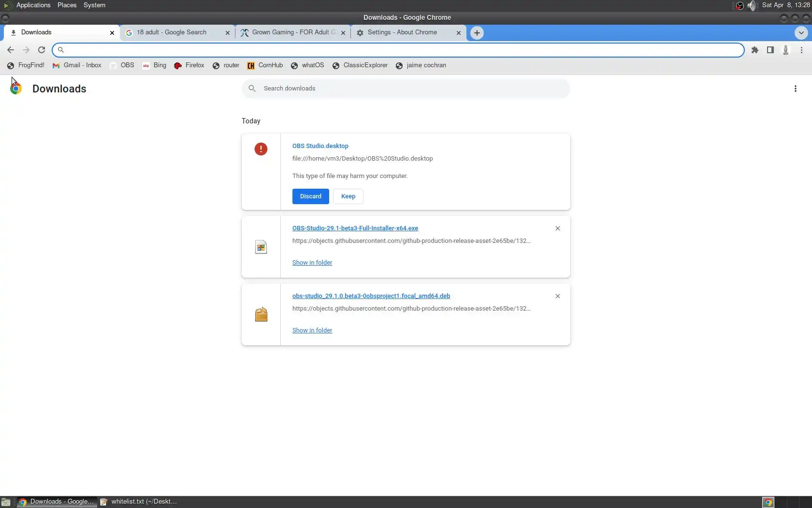
Task: Click the volume speaker tray icon
Action: pos(752,5)
